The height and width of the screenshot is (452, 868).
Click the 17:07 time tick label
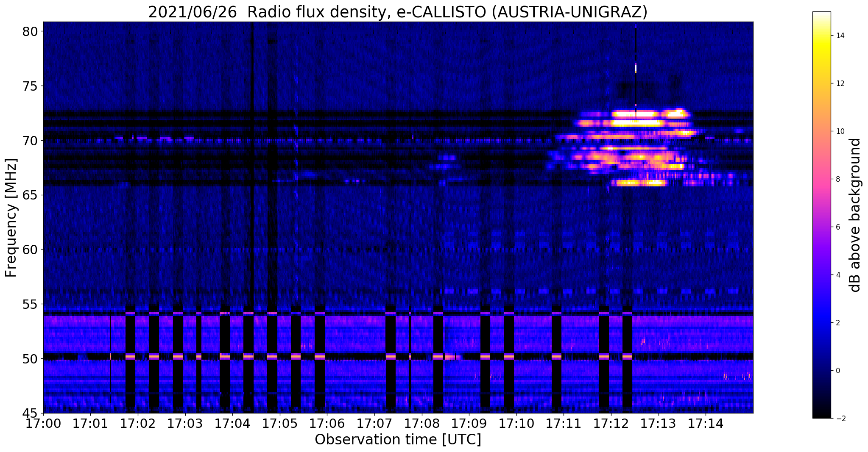(374, 423)
